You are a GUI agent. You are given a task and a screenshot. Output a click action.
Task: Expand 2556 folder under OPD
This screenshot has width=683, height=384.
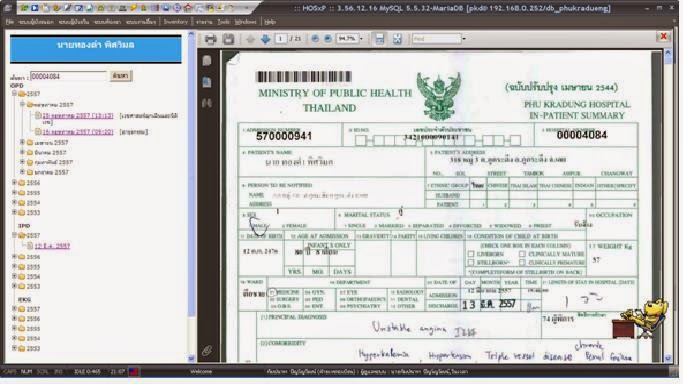coord(14,182)
